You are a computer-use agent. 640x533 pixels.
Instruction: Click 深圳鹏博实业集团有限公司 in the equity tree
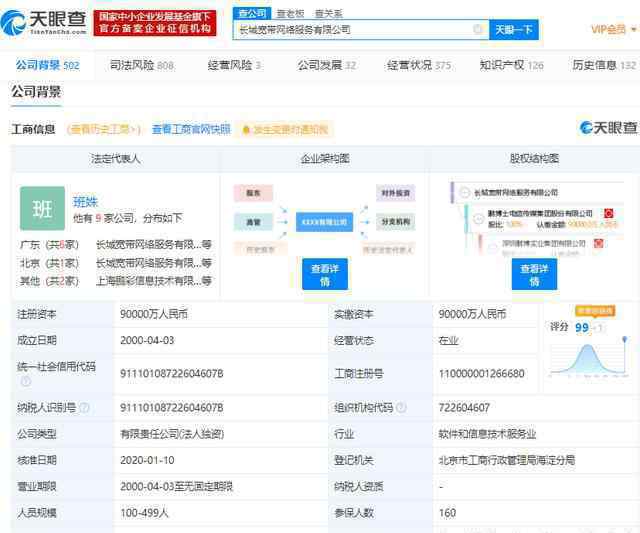click(x=544, y=244)
